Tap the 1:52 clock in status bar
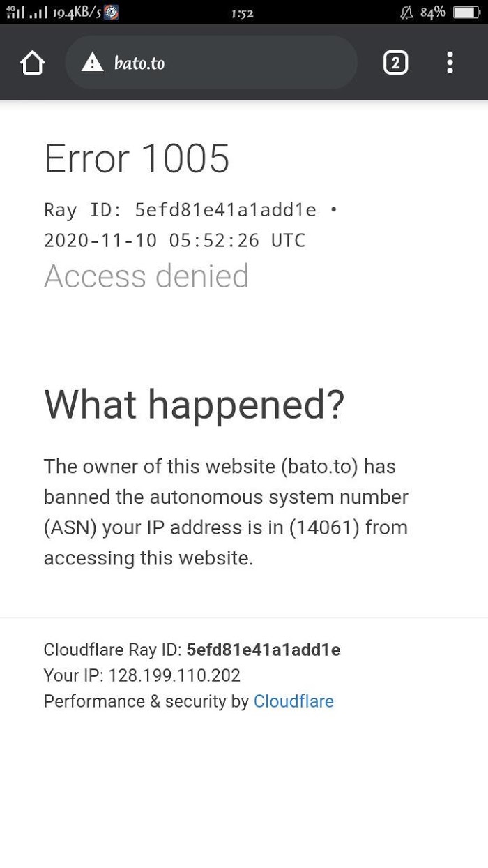 [242, 13]
